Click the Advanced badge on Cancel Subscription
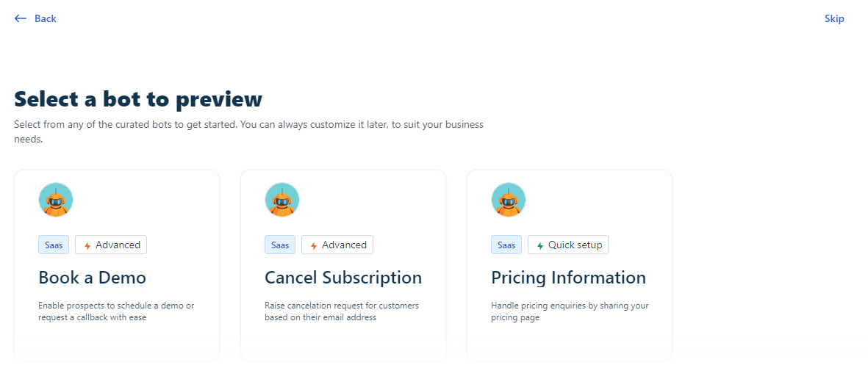This screenshot has height=379, width=868. click(337, 245)
